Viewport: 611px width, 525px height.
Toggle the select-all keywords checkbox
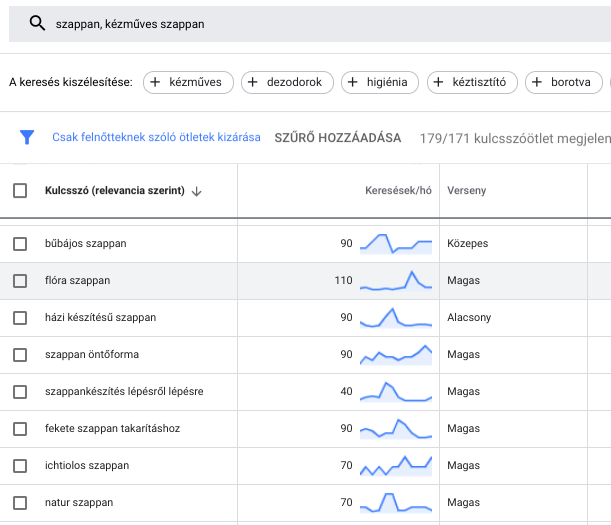[x=20, y=191]
